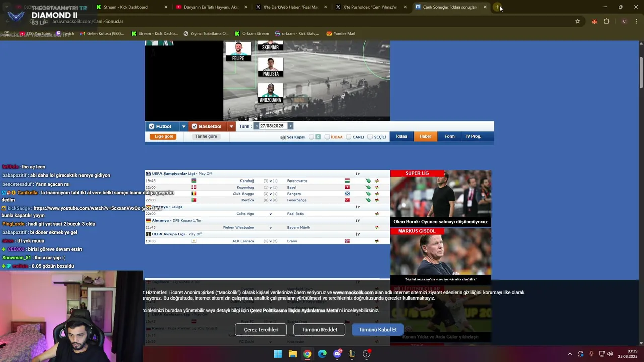Open File Explorer from the taskbar

point(292,354)
